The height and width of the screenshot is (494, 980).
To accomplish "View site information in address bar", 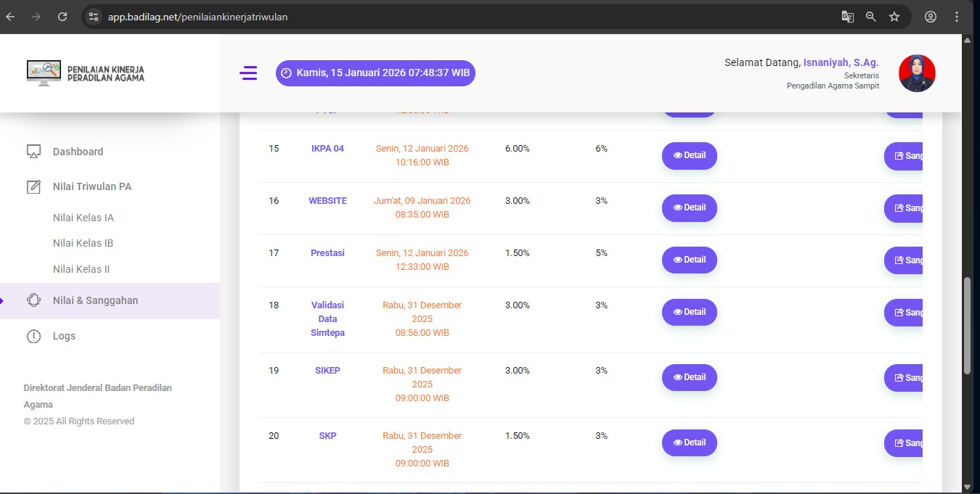I will (93, 17).
